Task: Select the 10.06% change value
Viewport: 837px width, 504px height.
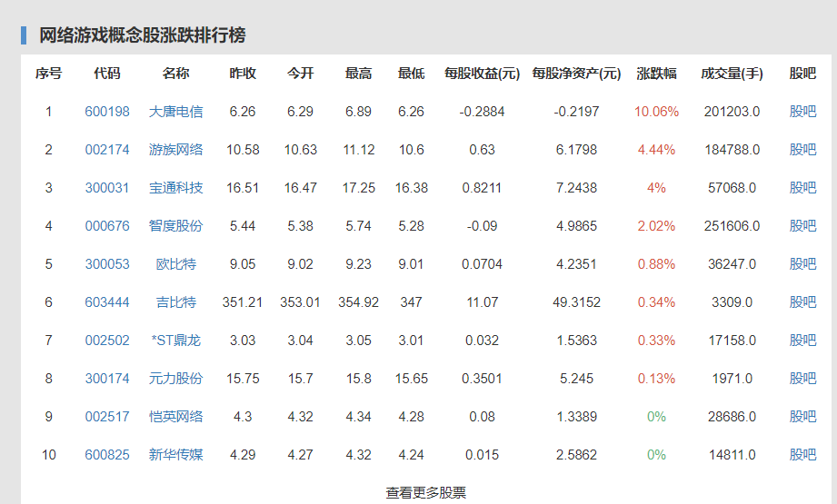Action: tap(656, 112)
